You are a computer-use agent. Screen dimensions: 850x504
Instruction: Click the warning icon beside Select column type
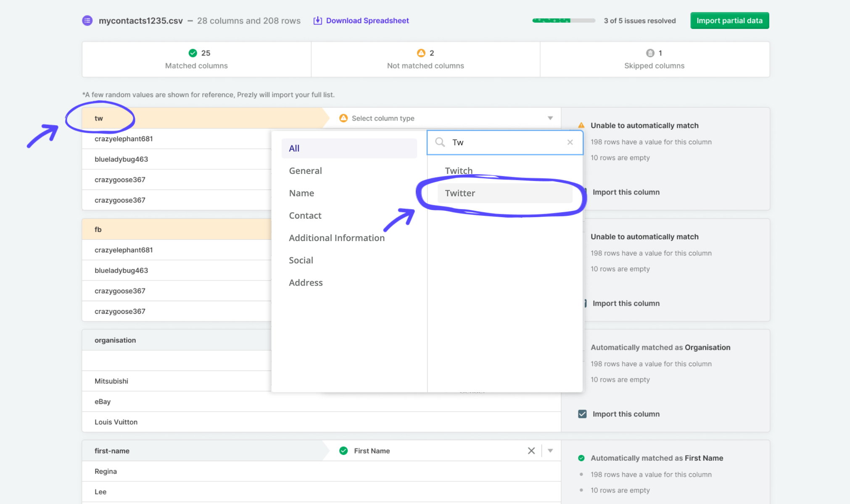point(343,118)
